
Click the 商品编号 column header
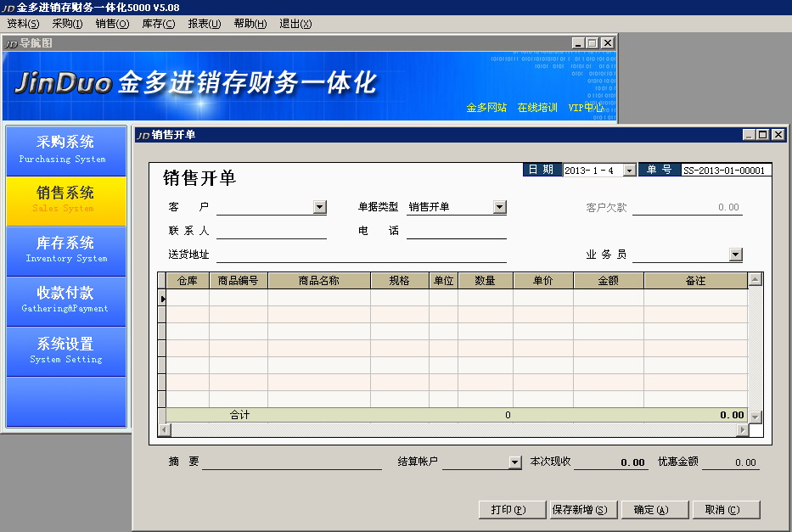point(239,281)
